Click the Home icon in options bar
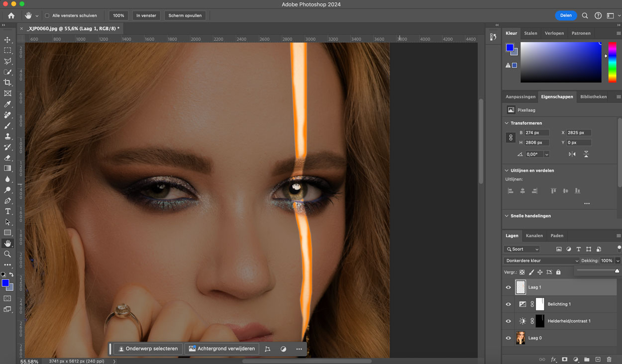Screen dimensions: 622x364 click(11, 15)
